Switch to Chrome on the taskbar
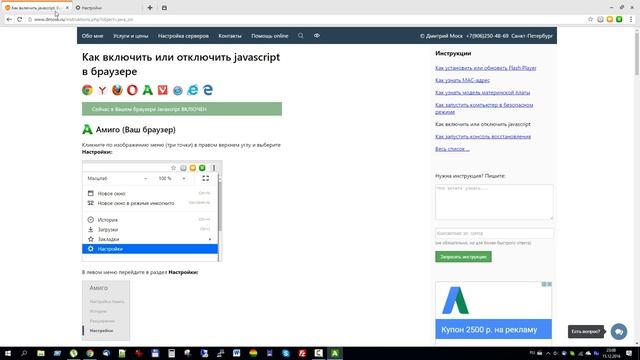Image resolution: width=640 pixels, height=360 pixels. coord(90,353)
